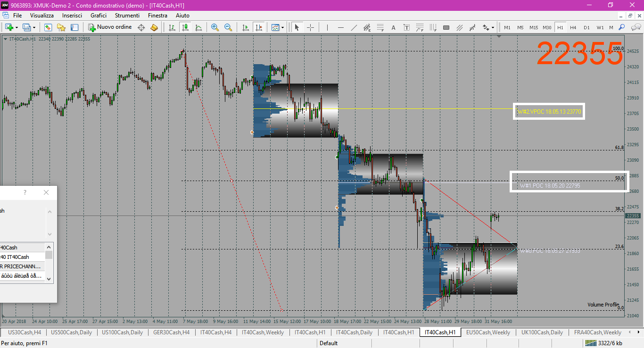Select the horizontal line tool
Screen dimensions: 644x348
[340, 27]
